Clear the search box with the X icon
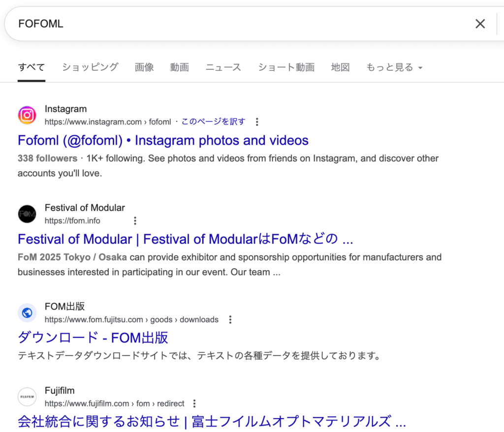 pos(480,24)
